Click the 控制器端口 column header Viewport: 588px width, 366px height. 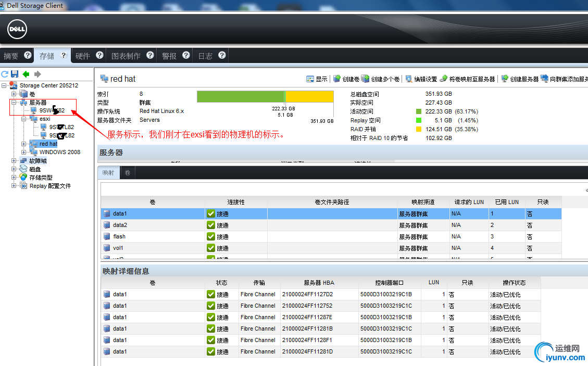389,283
